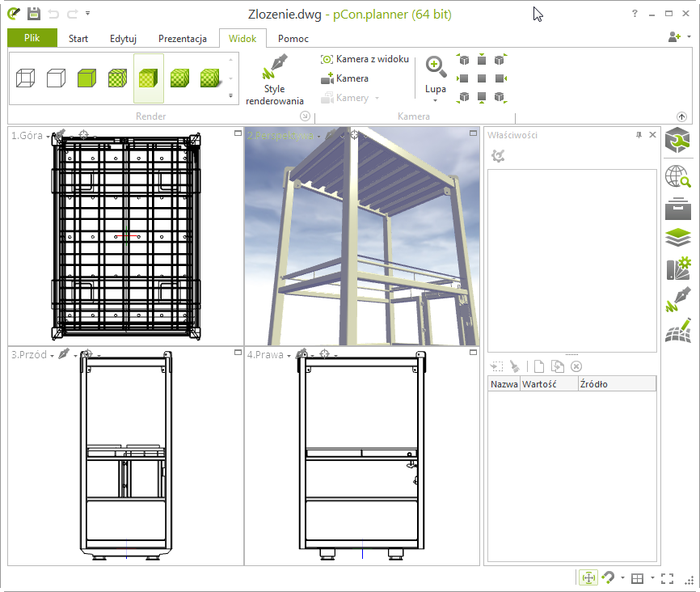This screenshot has width=700, height=592.
Task: Open the web catalog search globe icon
Action: (677, 175)
